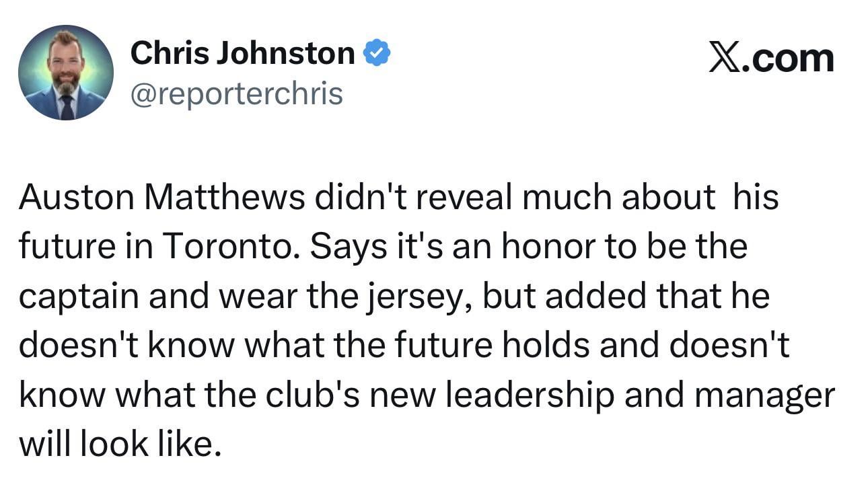Screen dimensions: 868x499
Task: Click the word "Toronto" in the tweet
Action: [x=229, y=247]
